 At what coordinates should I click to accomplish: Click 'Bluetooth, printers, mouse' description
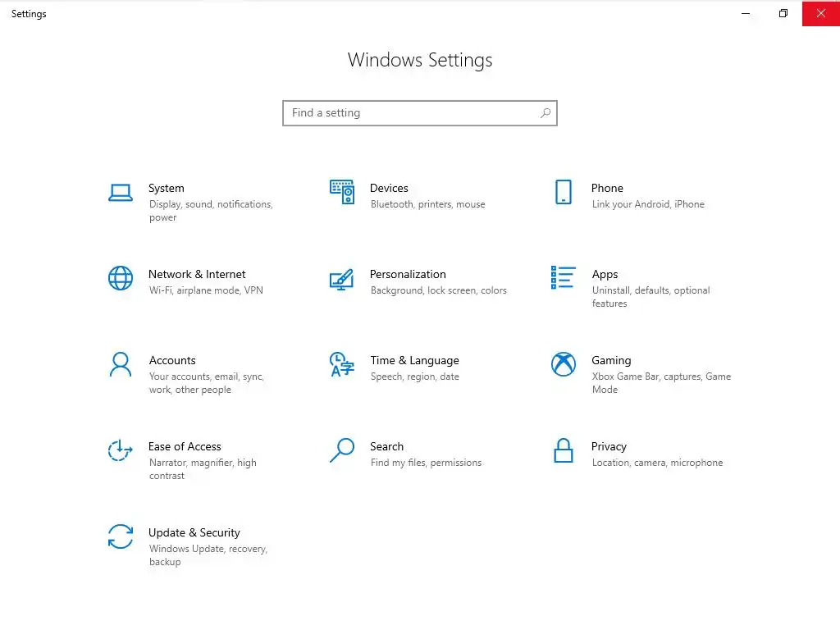pyautogui.click(x=427, y=204)
